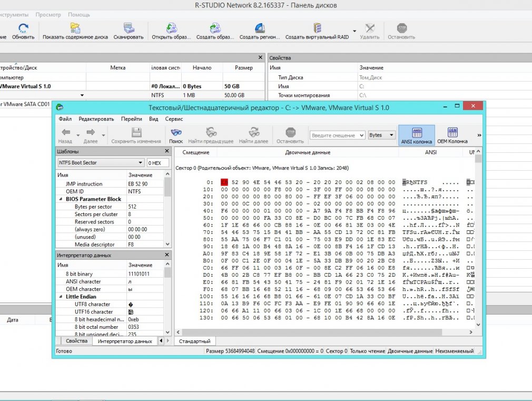Open the Просмотр menu in main window
Viewport: 532px width, 401px height.
click(48, 15)
